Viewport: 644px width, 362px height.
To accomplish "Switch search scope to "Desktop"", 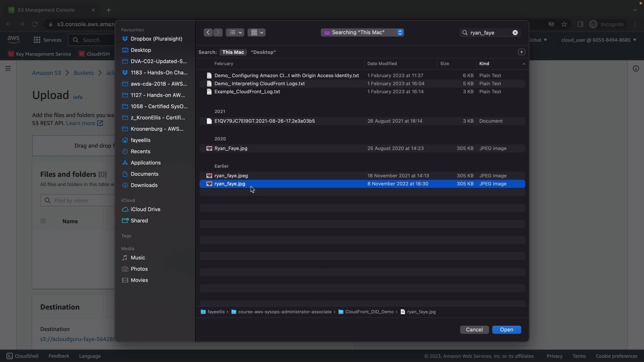I will pos(263,52).
